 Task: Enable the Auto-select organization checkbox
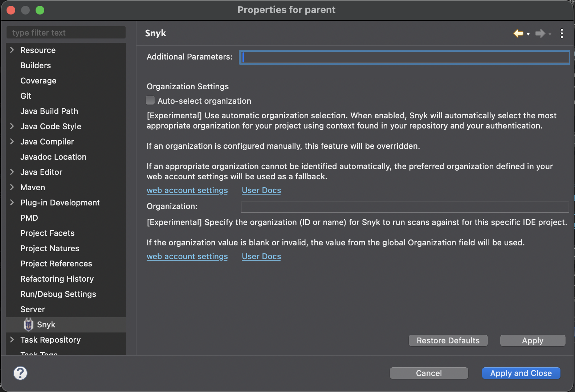pyautogui.click(x=150, y=101)
